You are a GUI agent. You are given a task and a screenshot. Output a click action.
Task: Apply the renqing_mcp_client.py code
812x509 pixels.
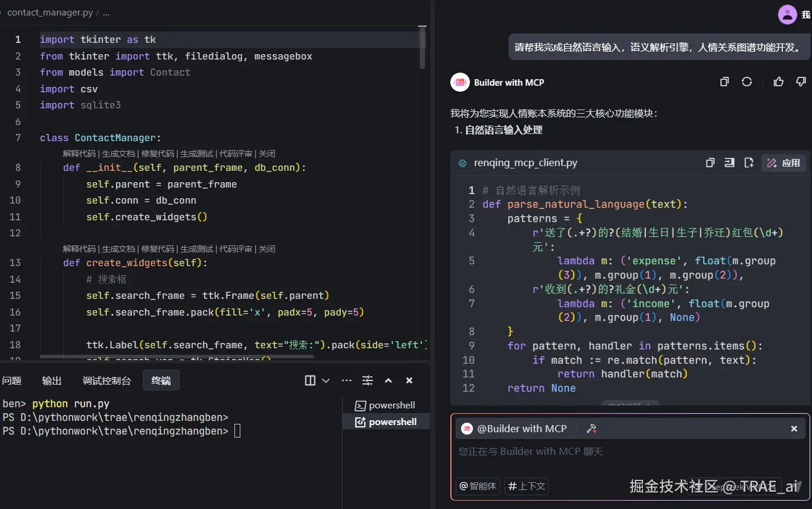tap(783, 163)
